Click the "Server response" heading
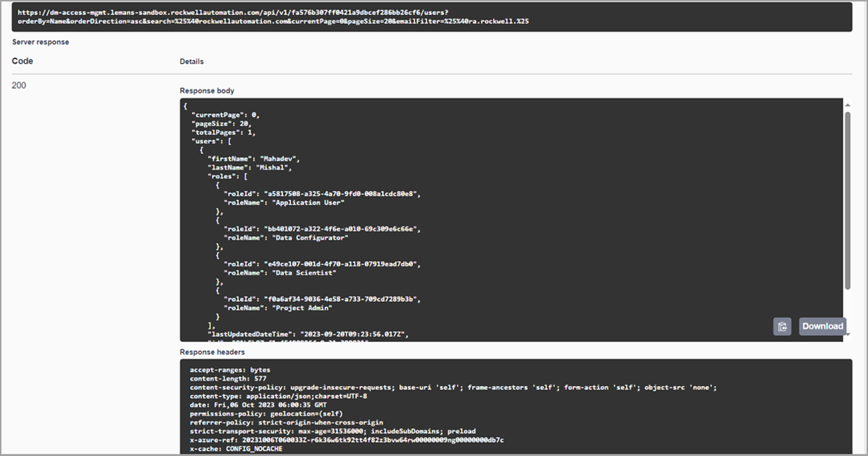Image resolution: width=868 pixels, height=456 pixels. pos(40,42)
